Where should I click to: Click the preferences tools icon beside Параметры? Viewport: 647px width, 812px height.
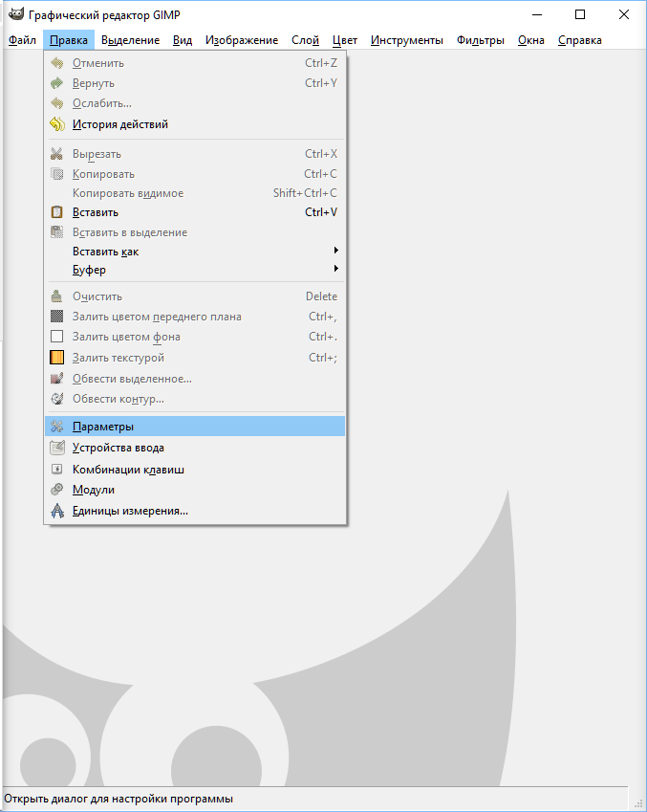click(57, 427)
